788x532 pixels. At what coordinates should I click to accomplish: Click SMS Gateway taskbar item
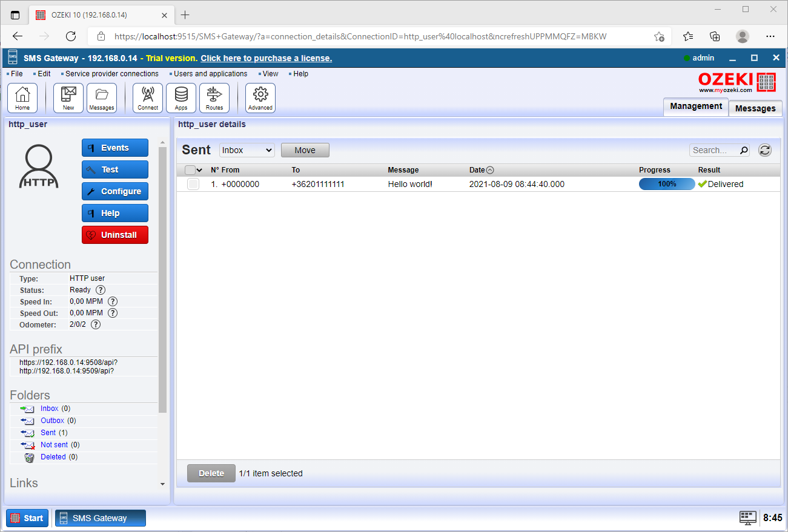101,518
